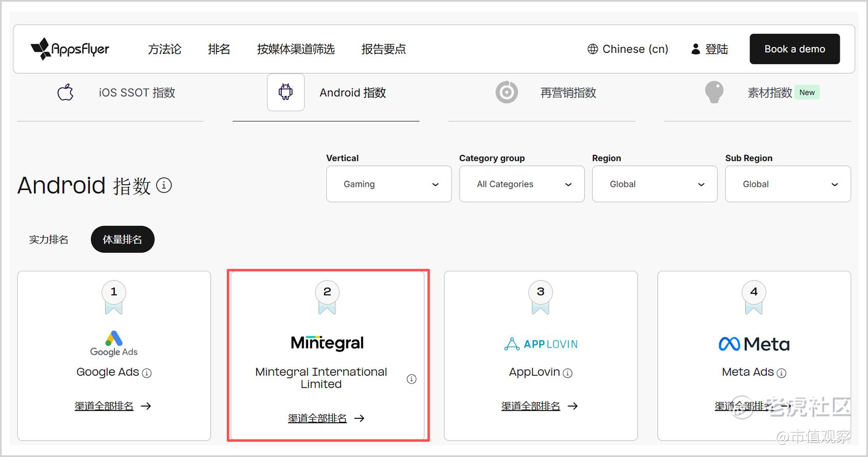Open AppLovin 渠道全部排名 link
This screenshot has height=457, width=868.
pyautogui.click(x=531, y=406)
